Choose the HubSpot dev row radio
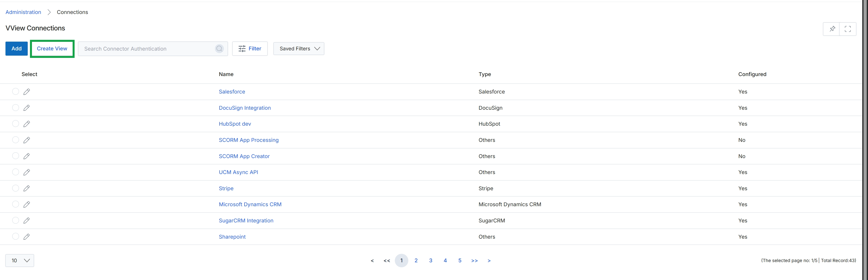The width and height of the screenshot is (868, 280). 15,123
